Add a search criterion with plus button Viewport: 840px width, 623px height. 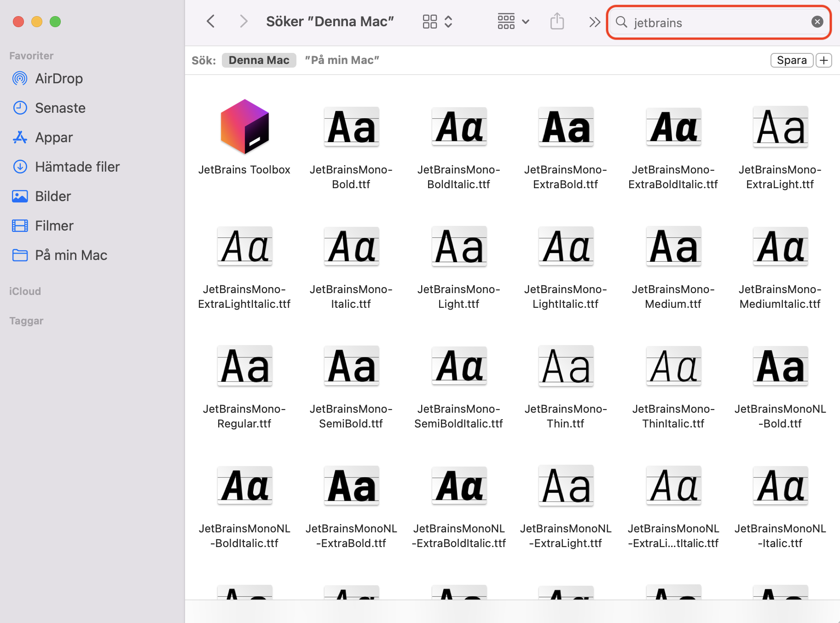[x=824, y=60]
